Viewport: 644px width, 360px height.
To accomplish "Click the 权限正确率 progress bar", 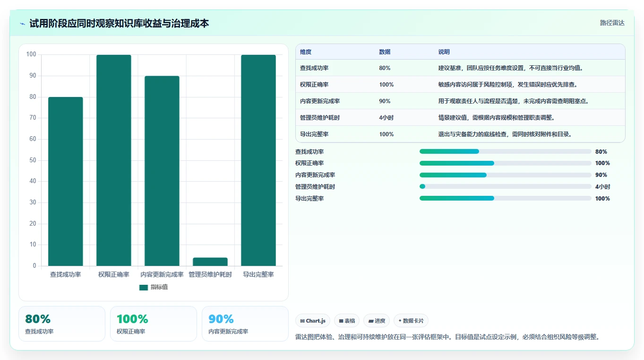I will (x=506, y=163).
